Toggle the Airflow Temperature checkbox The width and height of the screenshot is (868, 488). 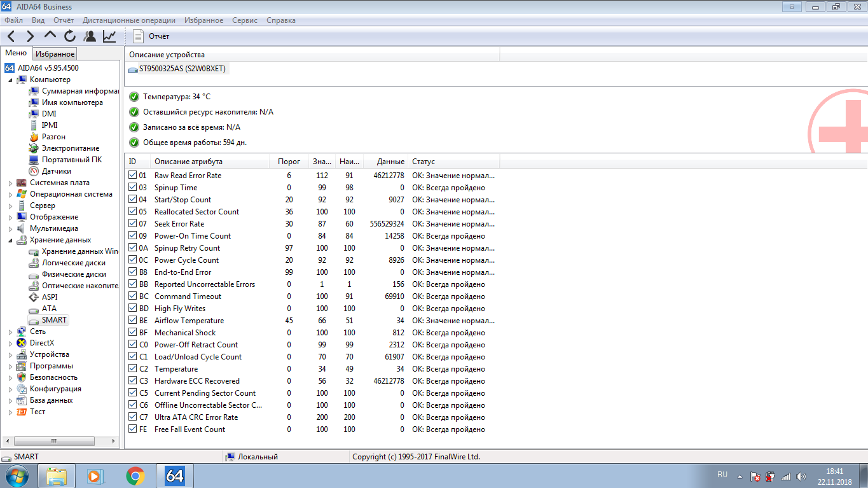pos(132,321)
